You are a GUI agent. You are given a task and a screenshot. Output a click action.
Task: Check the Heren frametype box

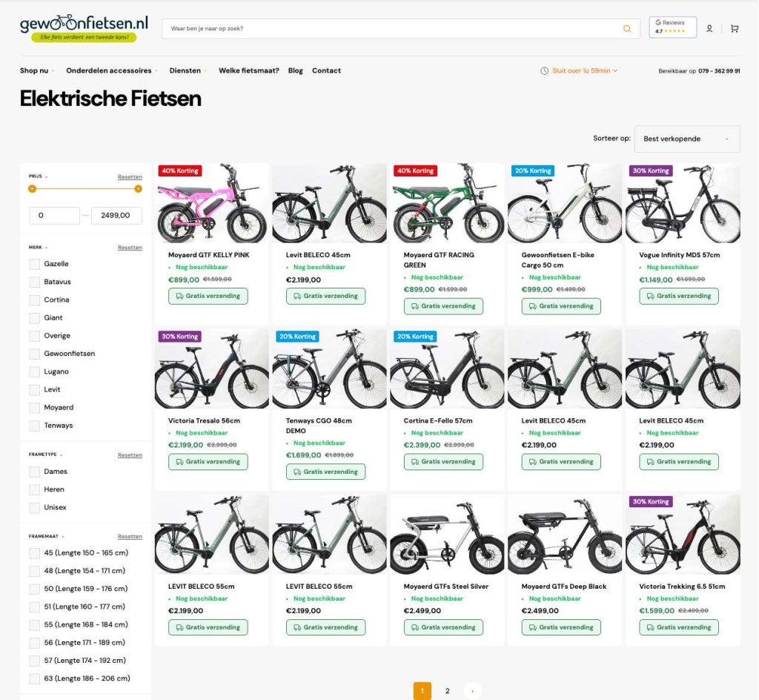[34, 490]
